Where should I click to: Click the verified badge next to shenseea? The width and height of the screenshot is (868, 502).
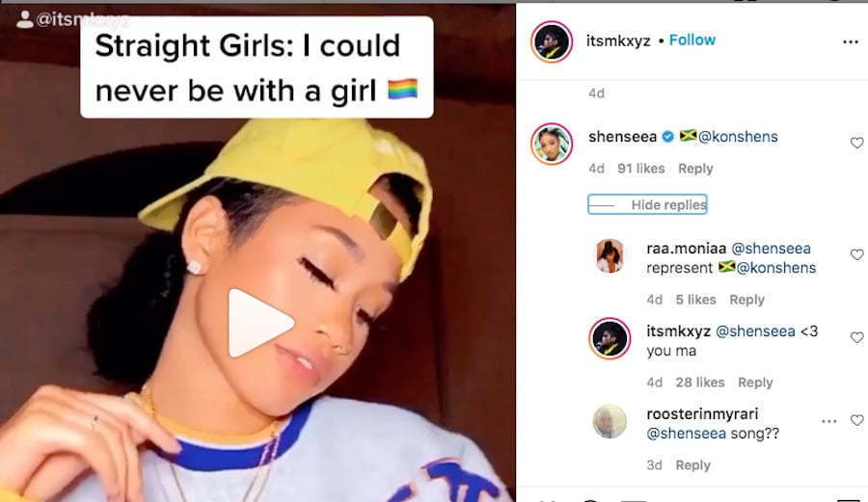tap(668, 137)
